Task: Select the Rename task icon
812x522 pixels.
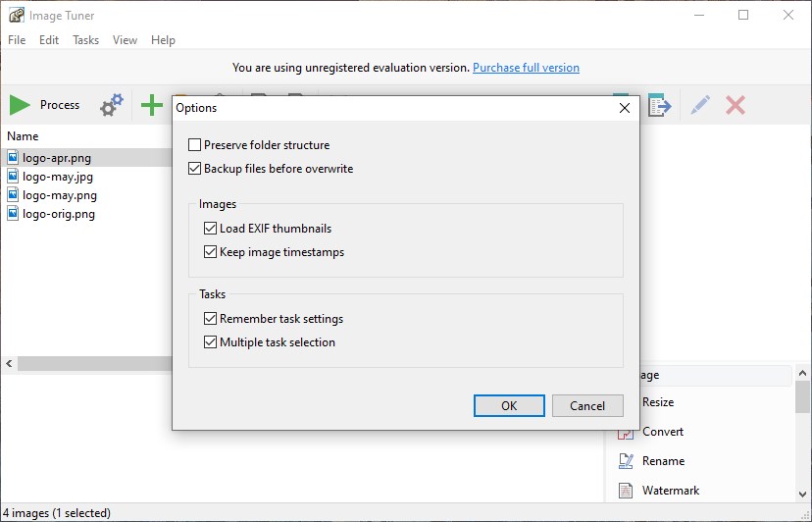Action: tap(625, 461)
